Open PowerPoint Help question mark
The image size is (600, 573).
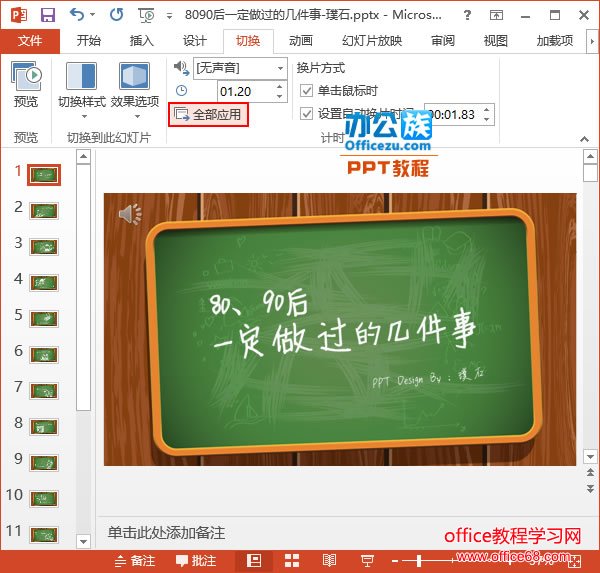click(x=467, y=15)
